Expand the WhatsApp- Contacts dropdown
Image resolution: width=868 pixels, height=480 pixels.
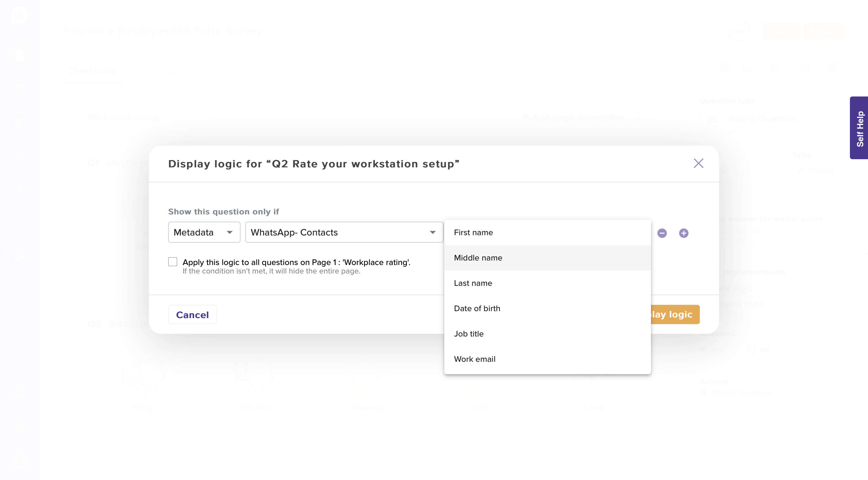click(x=344, y=232)
